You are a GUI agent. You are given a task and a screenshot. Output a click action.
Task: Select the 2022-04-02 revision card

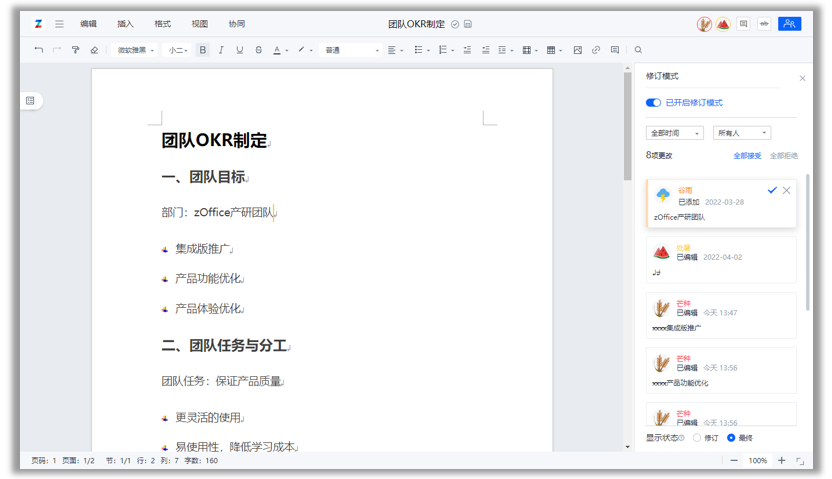tap(721, 260)
